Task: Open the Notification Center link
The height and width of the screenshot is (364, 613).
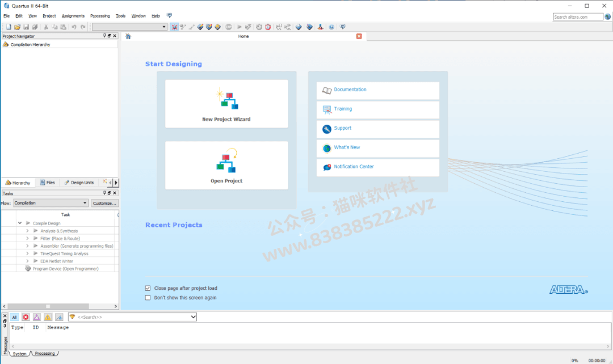Action: [x=377, y=167]
